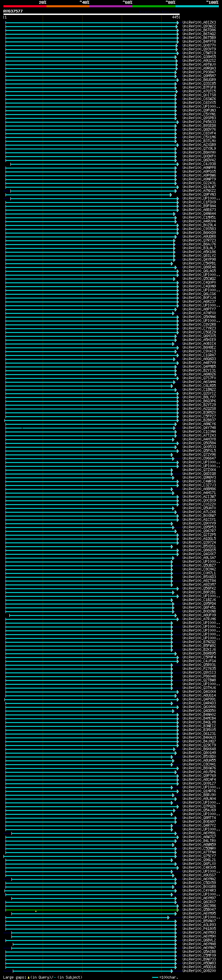
Task: Select the UniRef100_A7QTC5 label
Action: point(199,91)
